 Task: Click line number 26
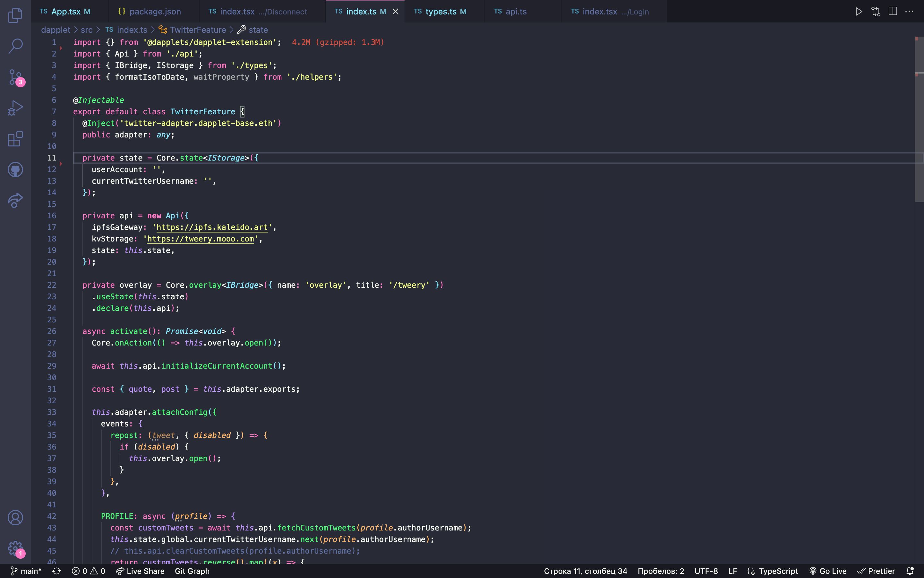tap(52, 331)
